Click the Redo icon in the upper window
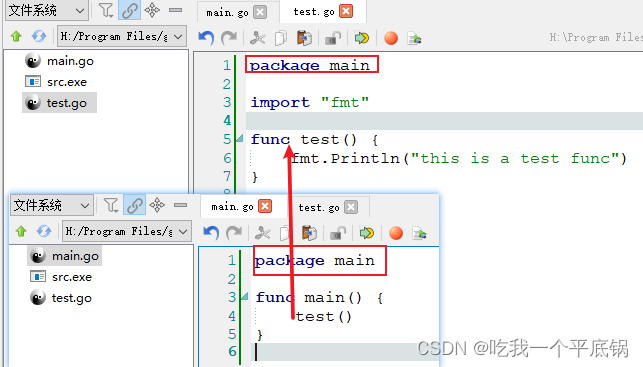The image size is (643, 367). (229, 38)
